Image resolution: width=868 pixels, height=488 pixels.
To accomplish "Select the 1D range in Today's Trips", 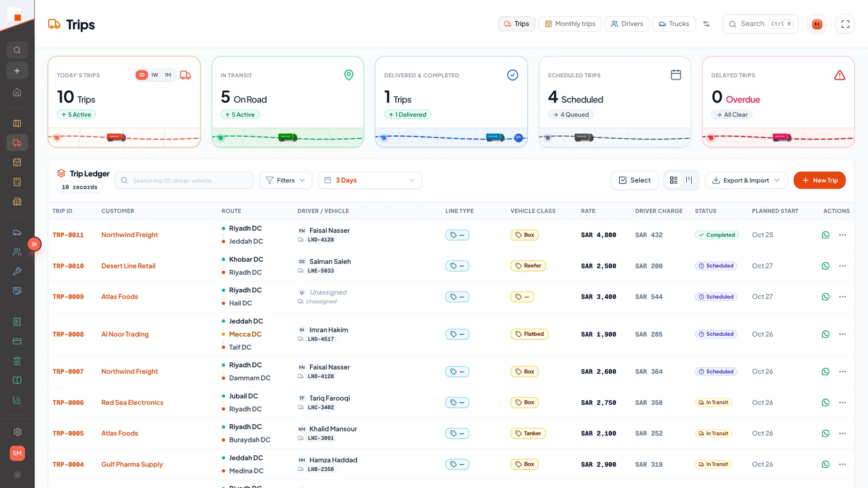I will 142,75.
